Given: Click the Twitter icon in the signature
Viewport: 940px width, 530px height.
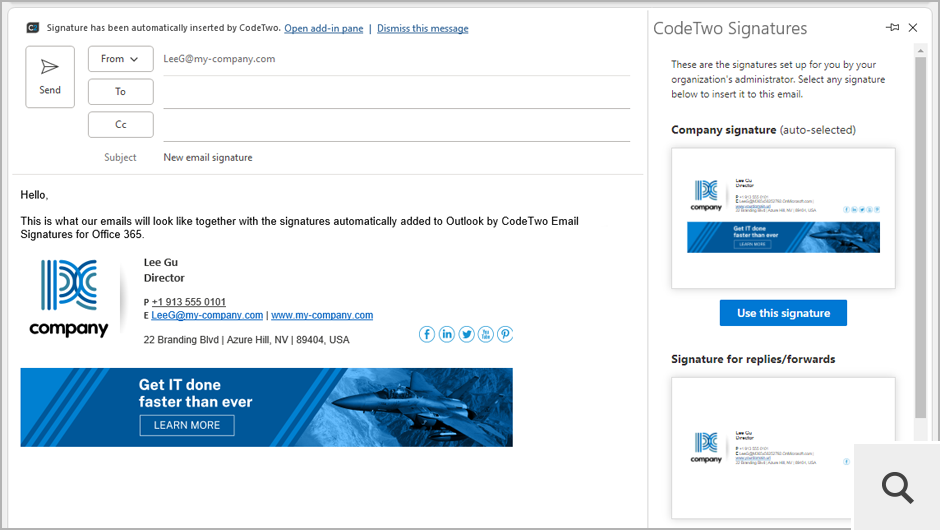Looking at the screenshot, I should 466,334.
